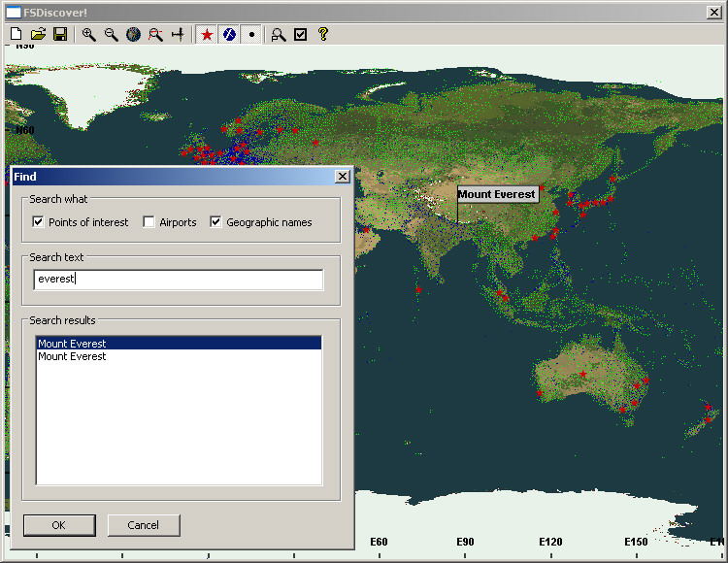Open a file with the folder icon
Screen dimensions: 728x563
38,34
